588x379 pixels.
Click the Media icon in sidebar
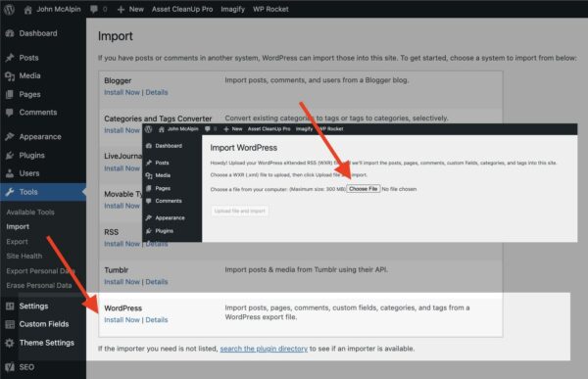point(10,76)
